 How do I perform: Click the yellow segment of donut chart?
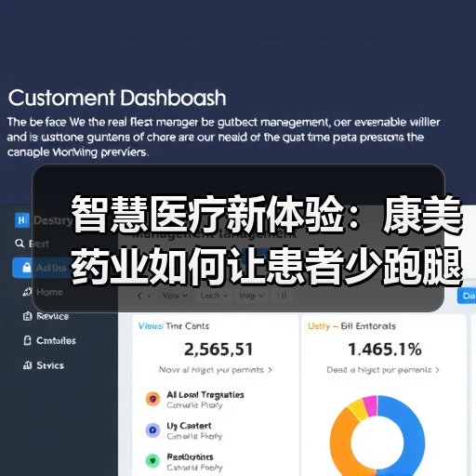point(359,410)
